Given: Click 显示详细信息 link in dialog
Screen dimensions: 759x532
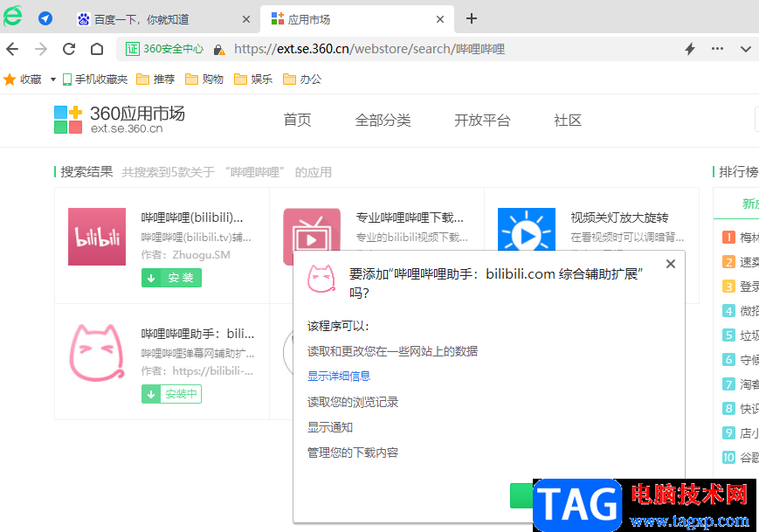Looking at the screenshot, I should [339, 377].
